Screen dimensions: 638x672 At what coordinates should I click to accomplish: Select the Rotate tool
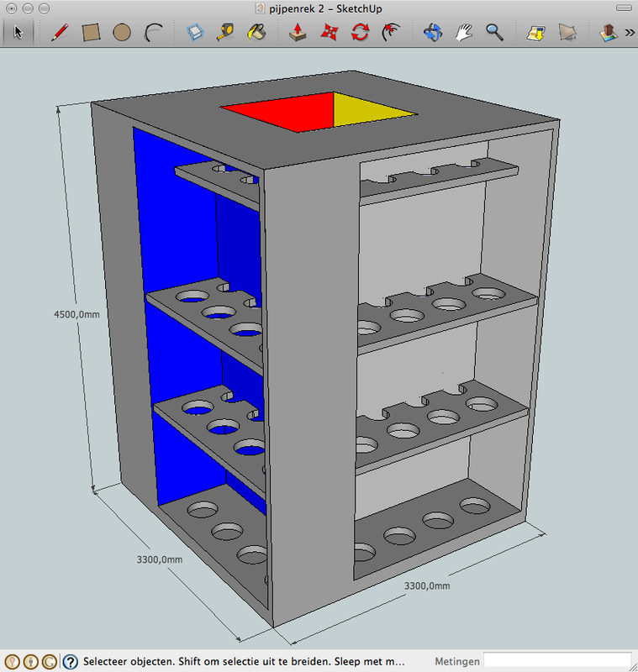[360, 32]
